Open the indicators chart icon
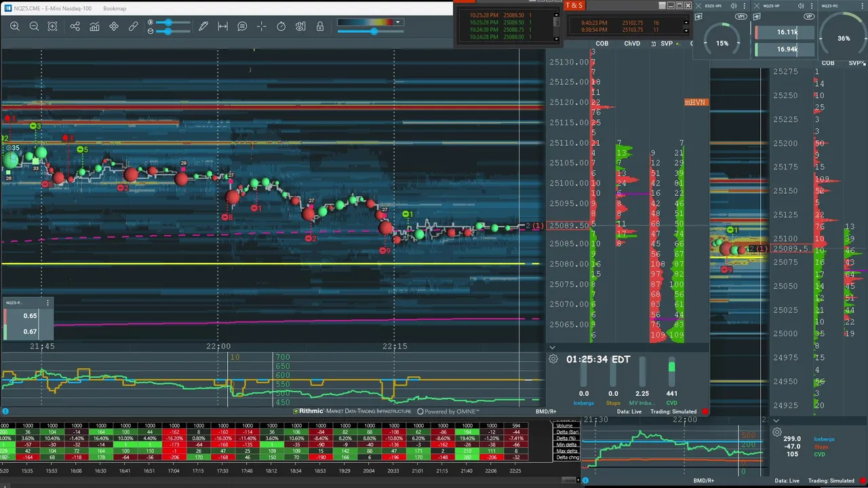Image resolution: width=868 pixels, height=488 pixels. pos(94,26)
